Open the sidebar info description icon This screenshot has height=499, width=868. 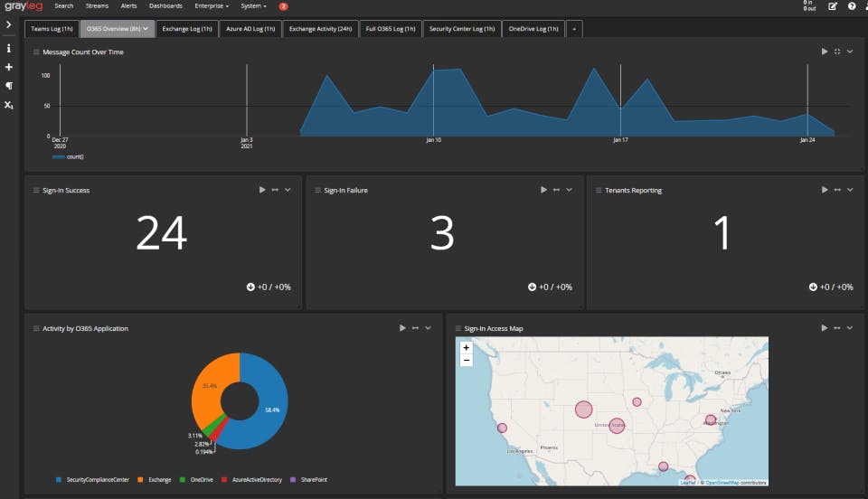[x=8, y=49]
